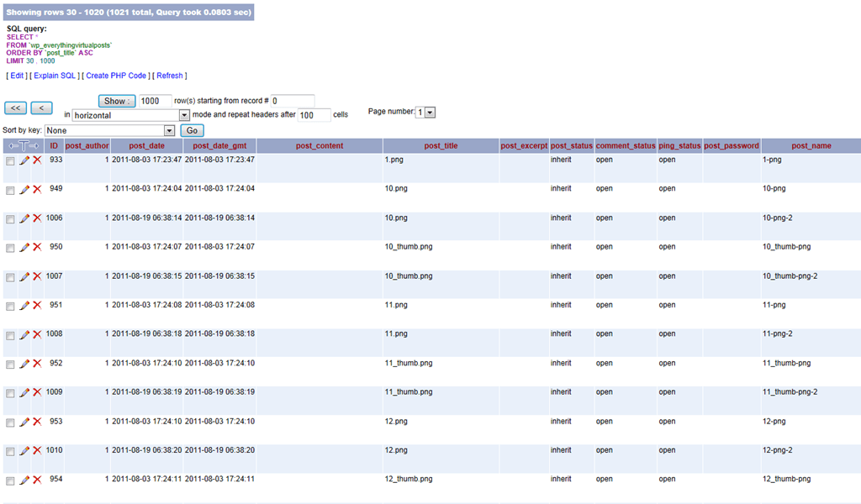861x504 pixels.
Task: Edit row with ID 952
Action: click(24, 364)
